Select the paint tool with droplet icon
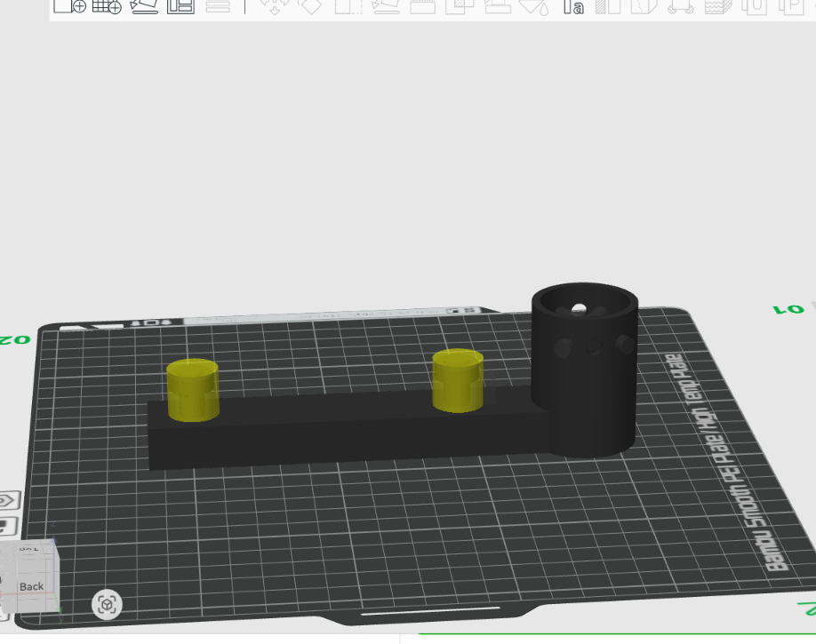Viewport: 816px width, 644px height. pos(534,7)
